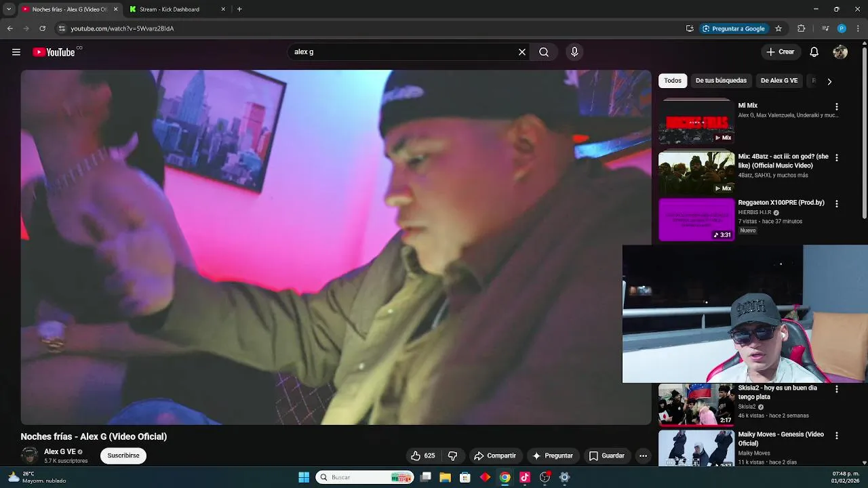Select the Todos filter chip
This screenshot has height=488, width=868.
tap(673, 81)
